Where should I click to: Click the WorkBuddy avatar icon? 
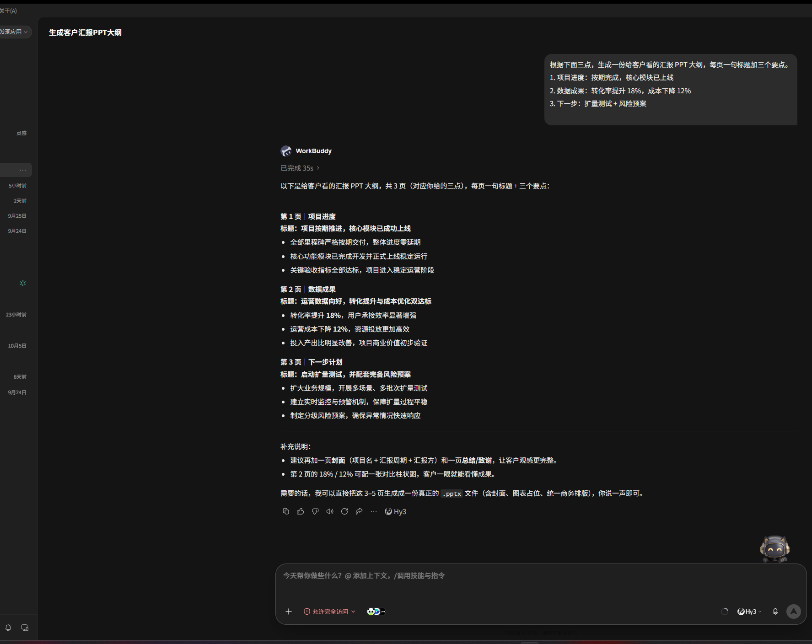pos(286,151)
